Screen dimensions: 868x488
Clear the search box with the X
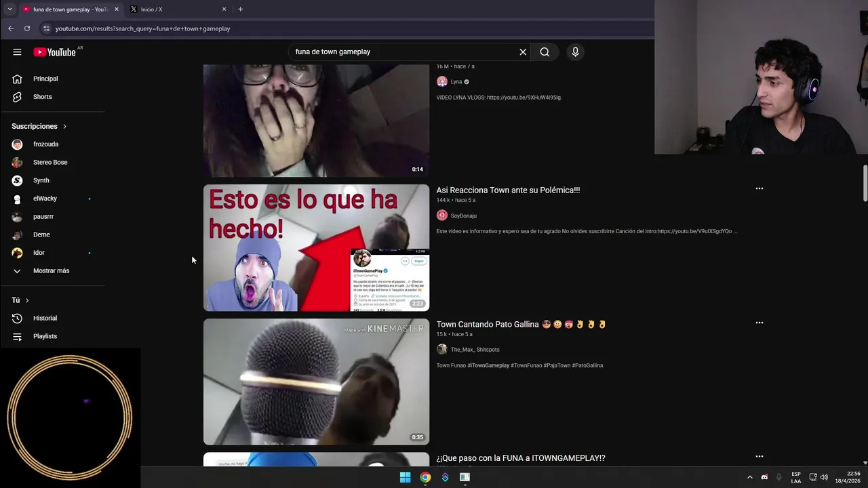point(523,52)
